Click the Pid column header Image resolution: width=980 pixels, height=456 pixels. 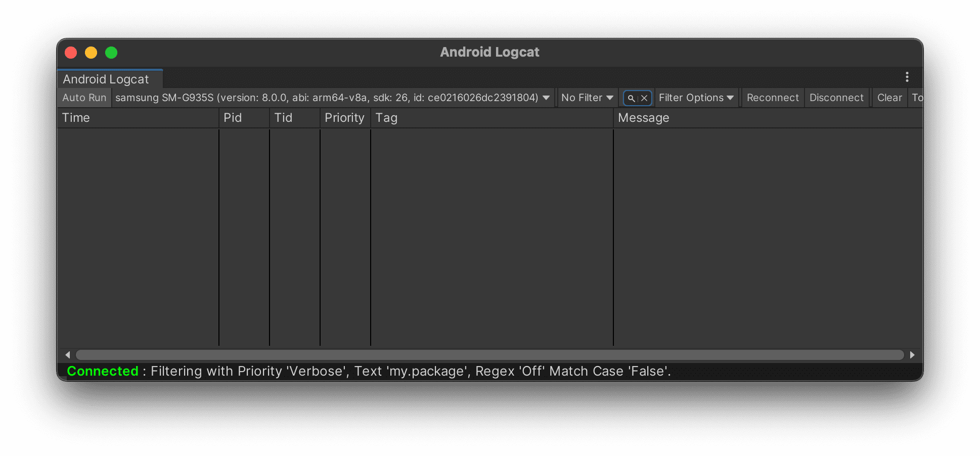click(244, 118)
